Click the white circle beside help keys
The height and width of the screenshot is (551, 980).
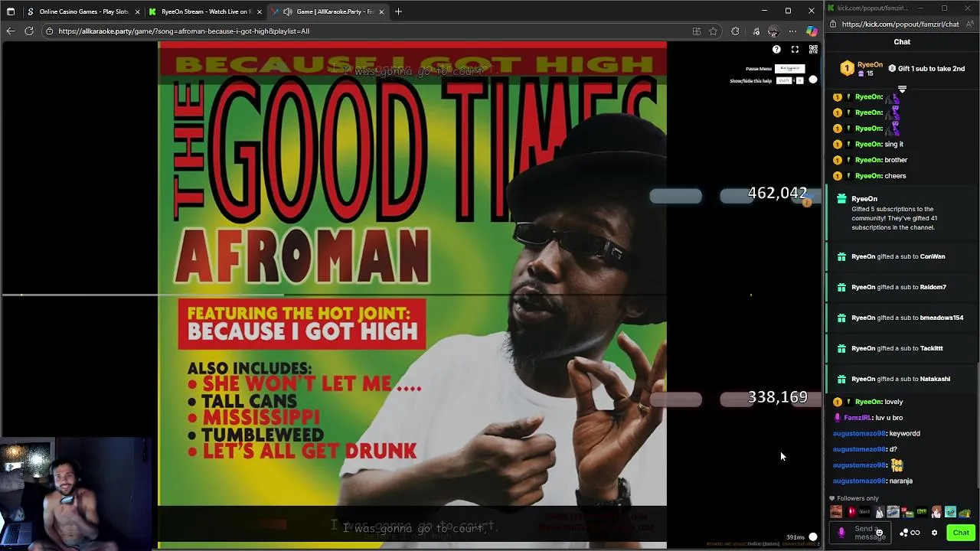tap(813, 80)
